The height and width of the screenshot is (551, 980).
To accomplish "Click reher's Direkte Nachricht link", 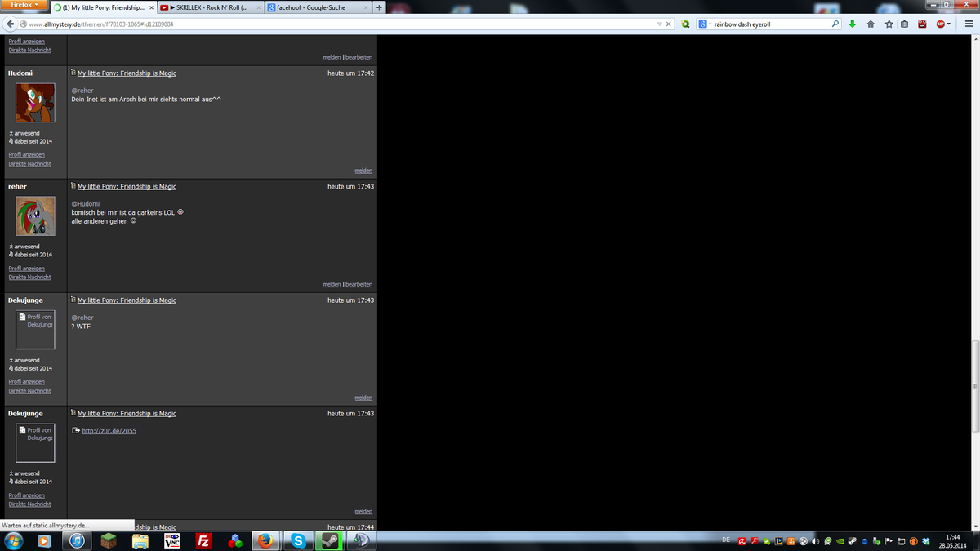I will point(29,277).
